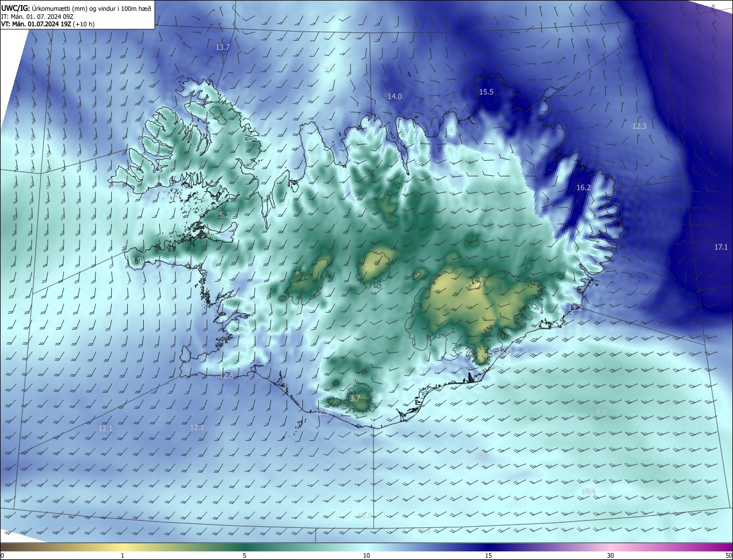Image resolution: width=733 pixels, height=560 pixels.
Task: Click the '14.0' value north of Iceland
Action: [x=395, y=97]
